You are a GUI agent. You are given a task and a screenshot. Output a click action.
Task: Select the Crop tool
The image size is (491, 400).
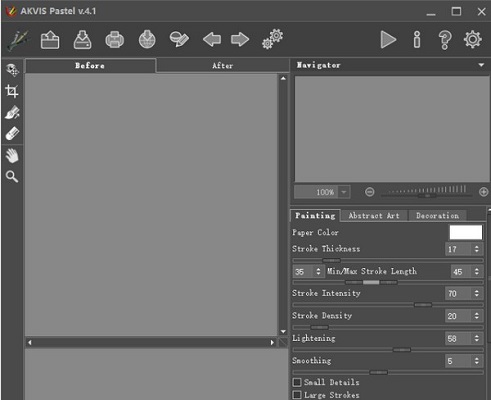(x=12, y=91)
